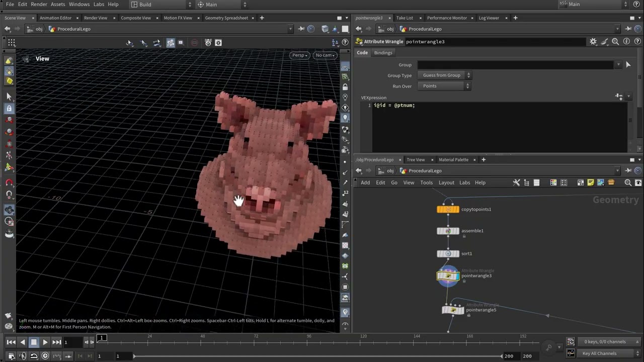
Task: Click the VEXpression code editor
Action: point(500,127)
